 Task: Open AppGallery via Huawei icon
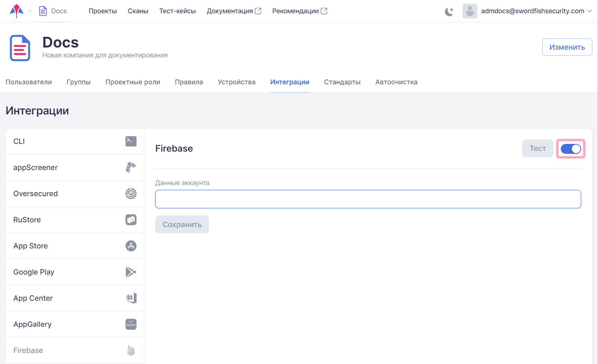[131, 324]
